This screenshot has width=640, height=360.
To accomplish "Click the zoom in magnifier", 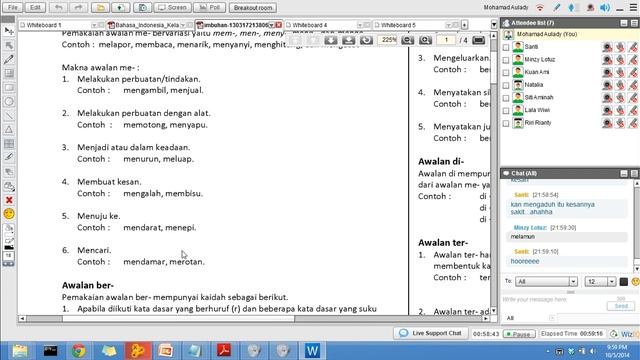I will pyautogui.click(x=425, y=40).
